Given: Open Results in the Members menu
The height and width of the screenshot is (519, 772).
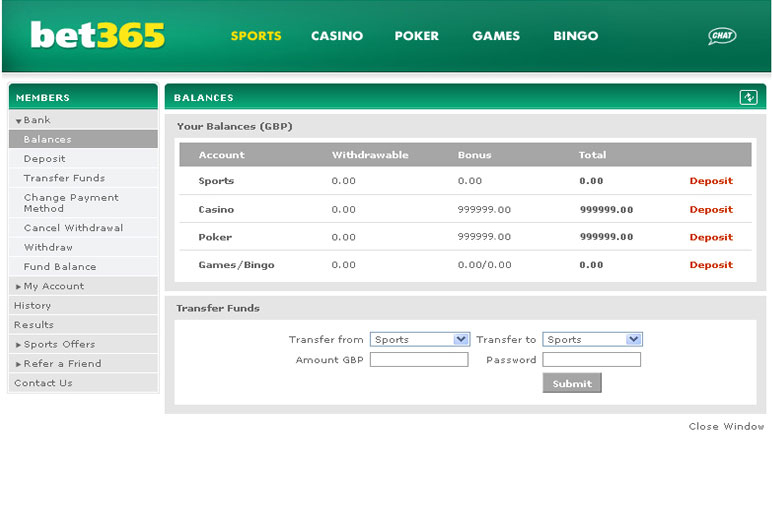Looking at the screenshot, I should pyautogui.click(x=83, y=324).
